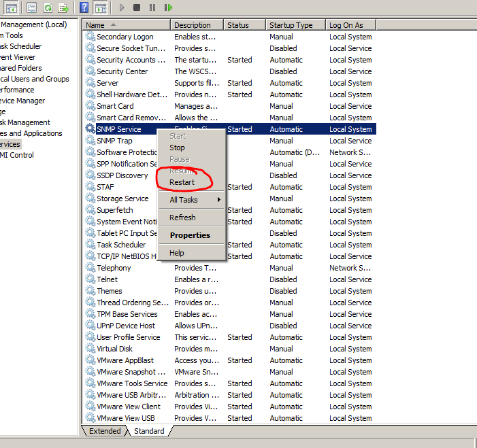Open Properties toolbar icon
This screenshot has height=448, width=477.
coord(31,7)
